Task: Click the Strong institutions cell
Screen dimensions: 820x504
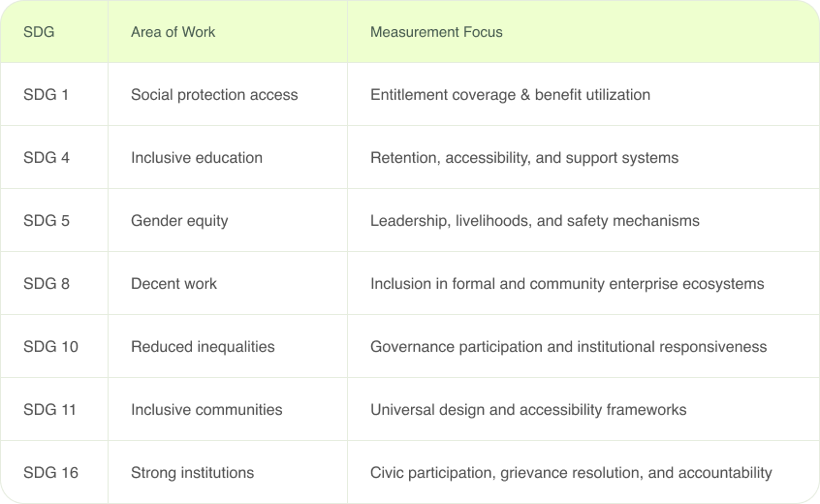Action: click(192, 473)
